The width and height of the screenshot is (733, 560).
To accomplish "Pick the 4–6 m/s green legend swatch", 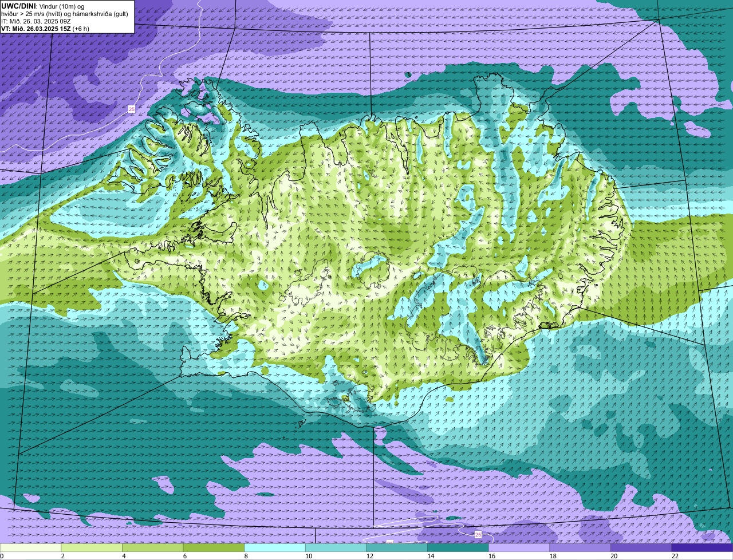I will point(152,547).
